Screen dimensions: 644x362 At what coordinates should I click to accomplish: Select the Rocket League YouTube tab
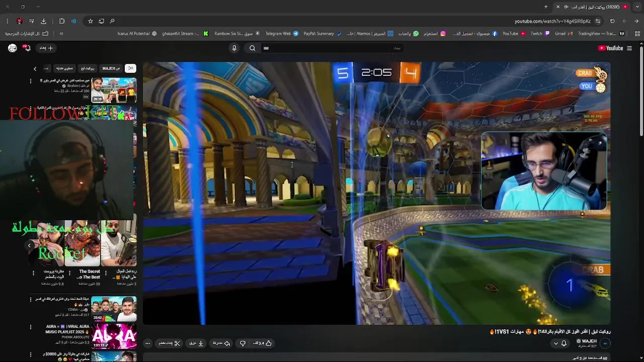(592, 7)
